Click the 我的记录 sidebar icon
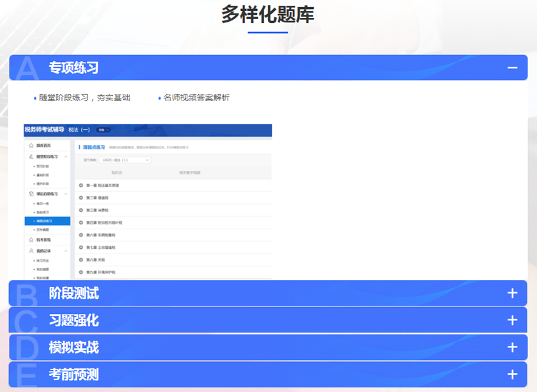Viewport: 537px width, 392px height. coord(30,250)
